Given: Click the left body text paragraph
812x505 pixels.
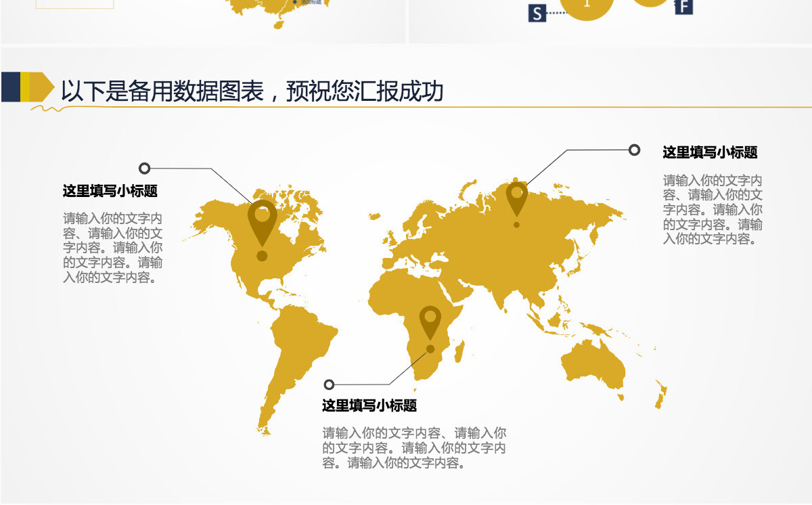Looking at the screenshot, I should pos(113,248).
